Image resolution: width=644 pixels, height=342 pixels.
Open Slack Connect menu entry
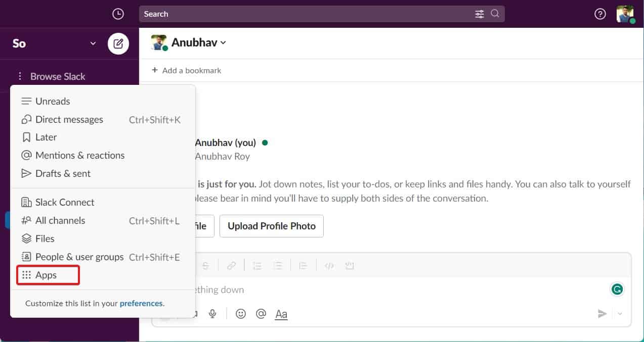click(103, 202)
